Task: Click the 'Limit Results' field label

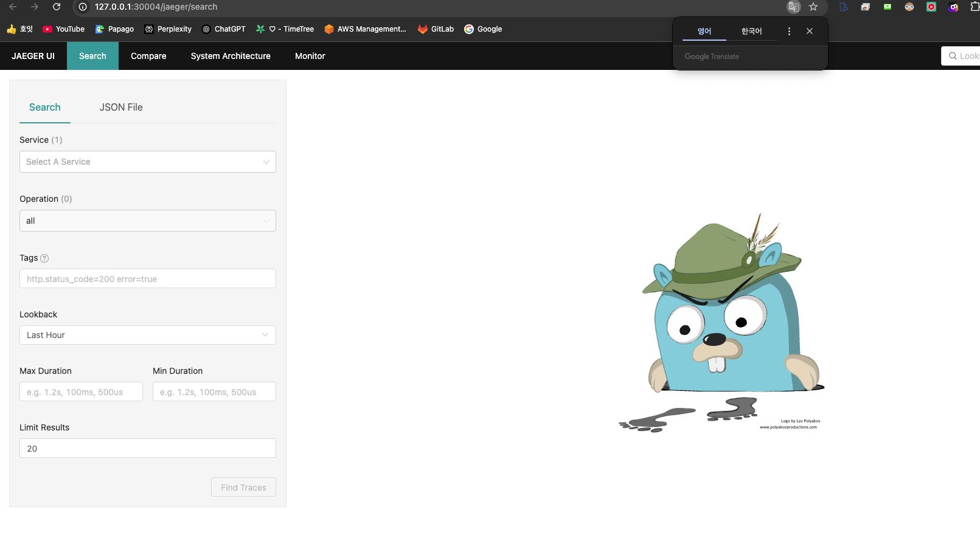Action: pyautogui.click(x=44, y=427)
